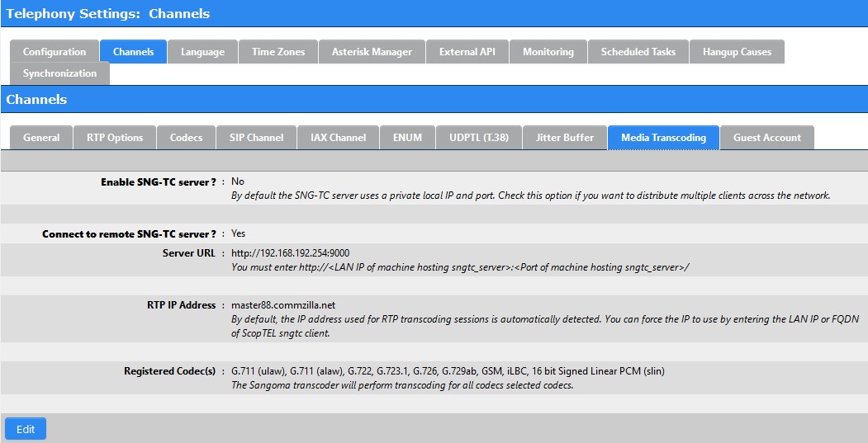Click the 'Channels' section header

click(x=36, y=100)
